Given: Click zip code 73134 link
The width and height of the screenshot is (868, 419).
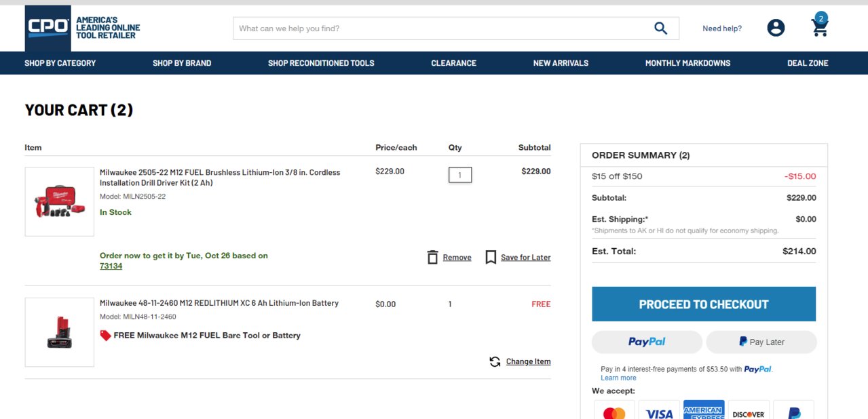Looking at the screenshot, I should [111, 266].
